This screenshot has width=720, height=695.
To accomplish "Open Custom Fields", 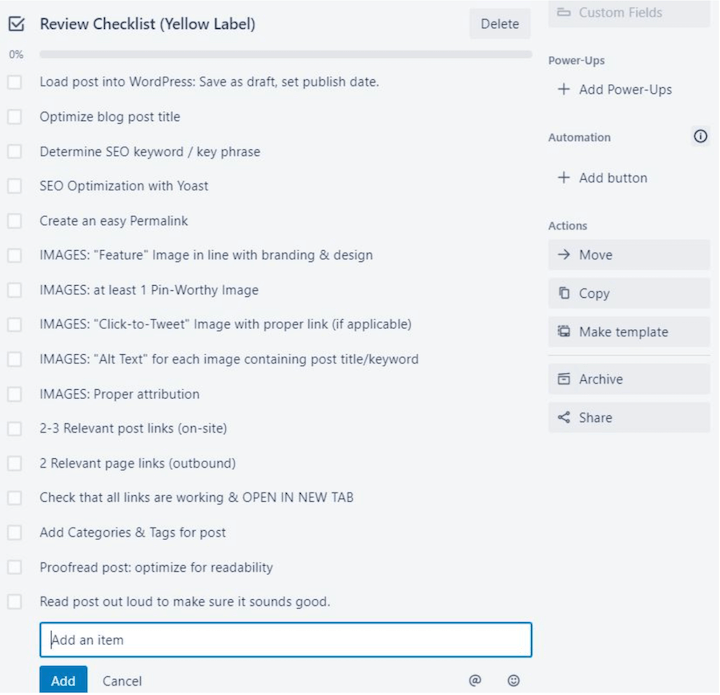I will [629, 13].
